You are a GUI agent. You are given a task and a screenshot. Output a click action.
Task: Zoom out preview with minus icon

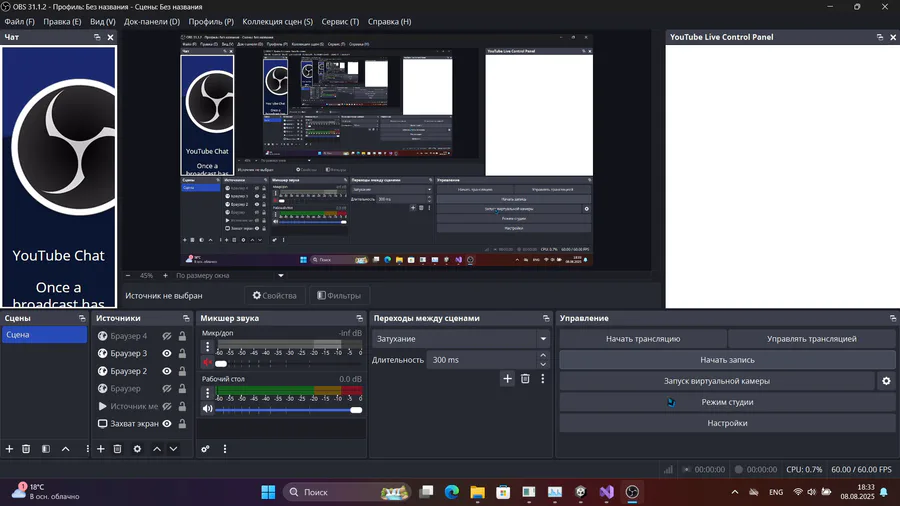128,275
